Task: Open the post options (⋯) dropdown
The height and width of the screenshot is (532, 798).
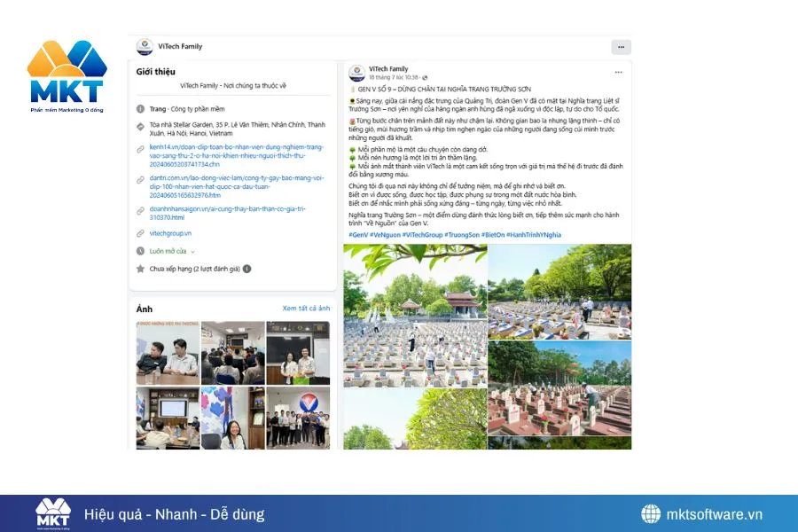Action: click(618, 71)
